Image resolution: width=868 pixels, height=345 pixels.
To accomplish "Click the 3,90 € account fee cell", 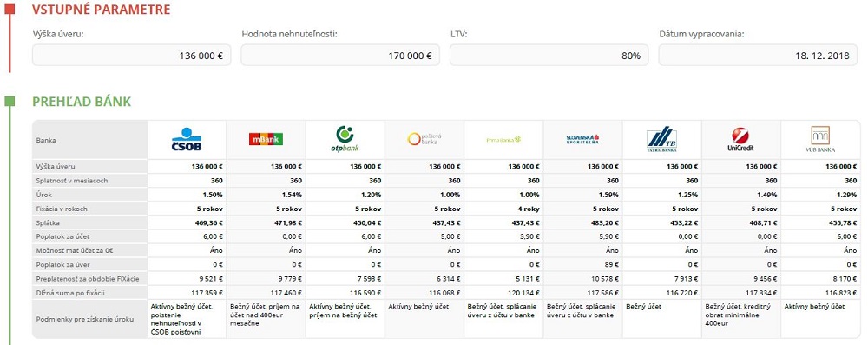I will pyautogui.click(x=503, y=237).
